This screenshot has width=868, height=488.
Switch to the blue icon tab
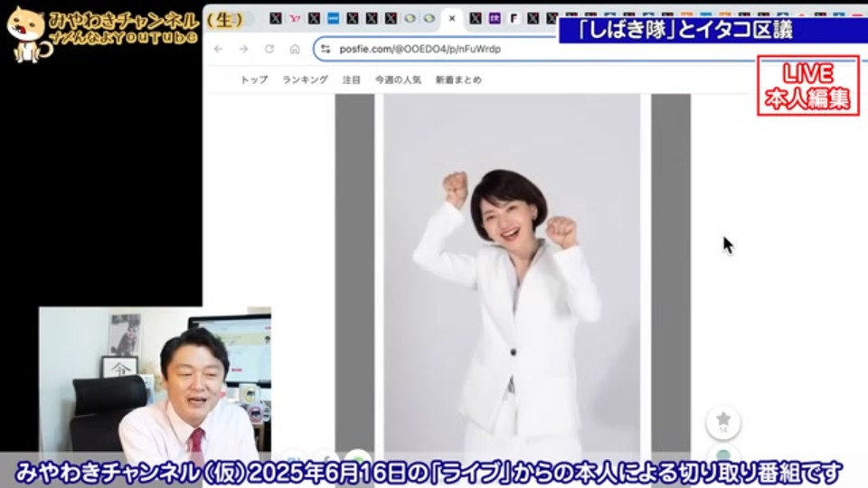pyautogui.click(x=334, y=18)
